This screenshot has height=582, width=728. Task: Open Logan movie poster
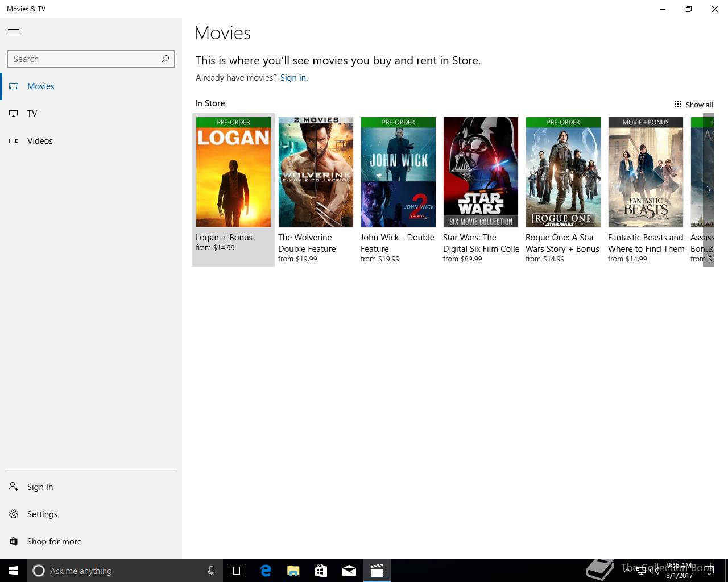pyautogui.click(x=233, y=172)
